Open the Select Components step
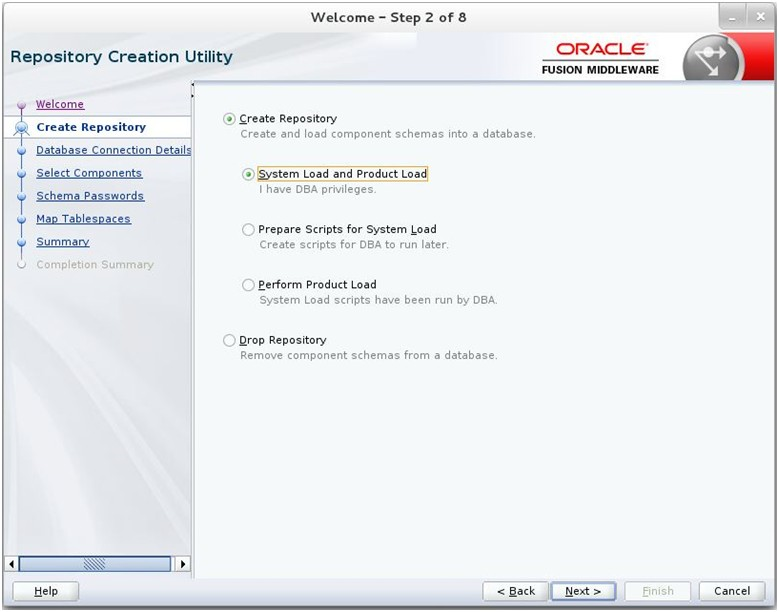This screenshot has width=779, height=612. (x=89, y=173)
